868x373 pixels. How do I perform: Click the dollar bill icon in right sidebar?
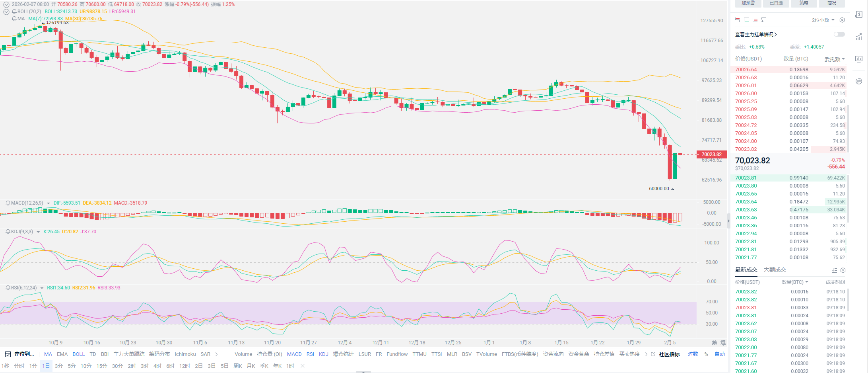pyautogui.click(x=859, y=14)
